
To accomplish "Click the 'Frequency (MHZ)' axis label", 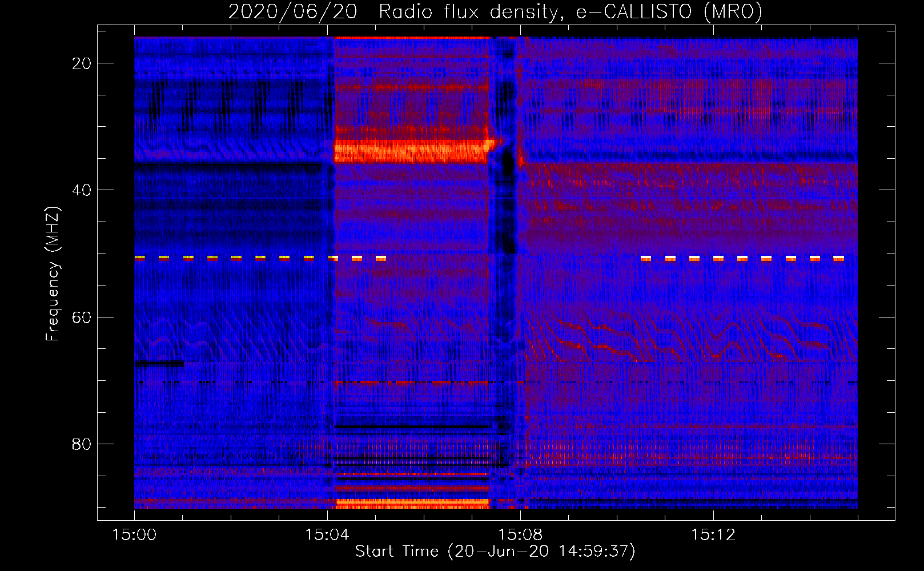I will click(53, 274).
